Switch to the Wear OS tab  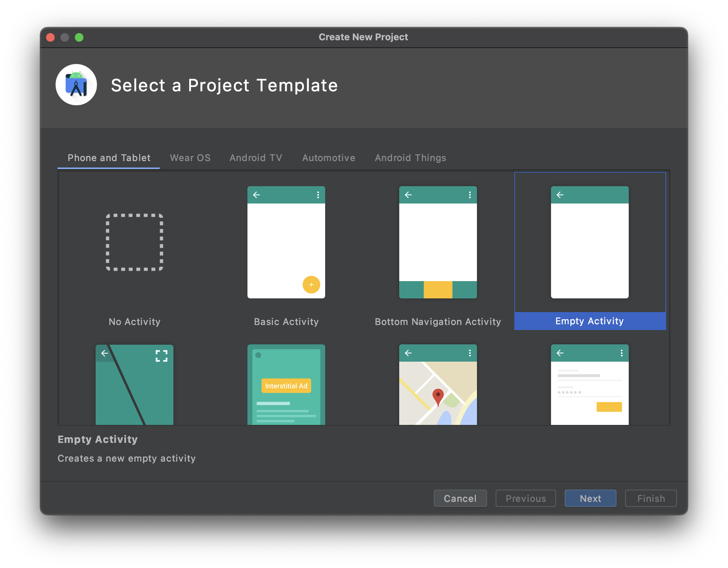(190, 158)
